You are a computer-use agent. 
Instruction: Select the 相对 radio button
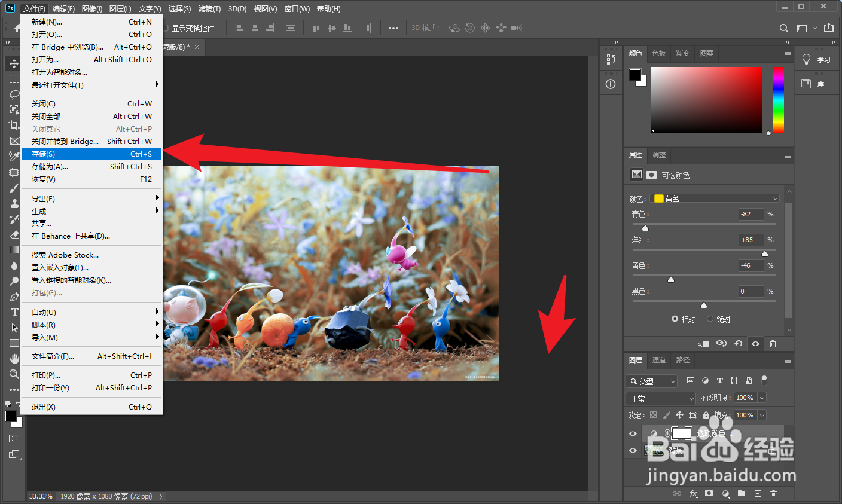click(675, 319)
